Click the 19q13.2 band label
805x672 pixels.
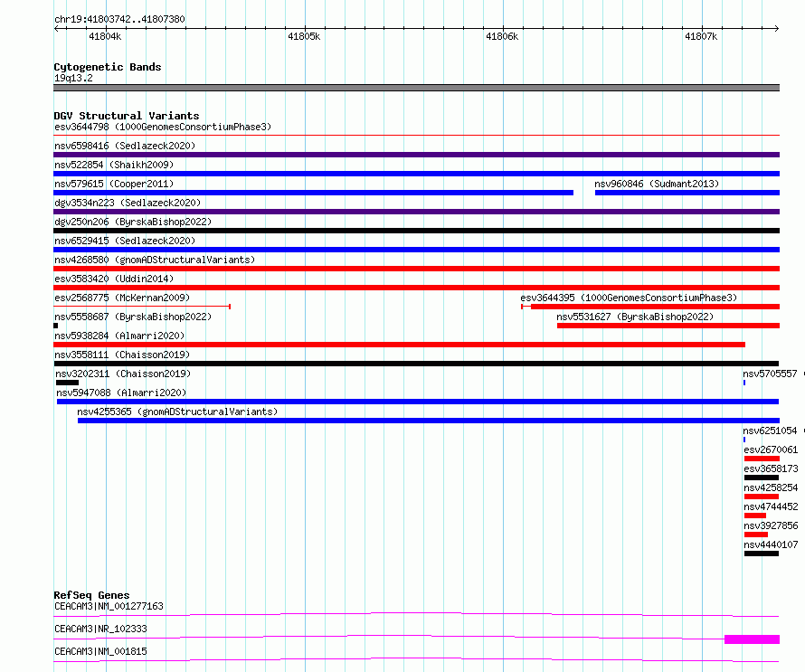(x=73, y=78)
